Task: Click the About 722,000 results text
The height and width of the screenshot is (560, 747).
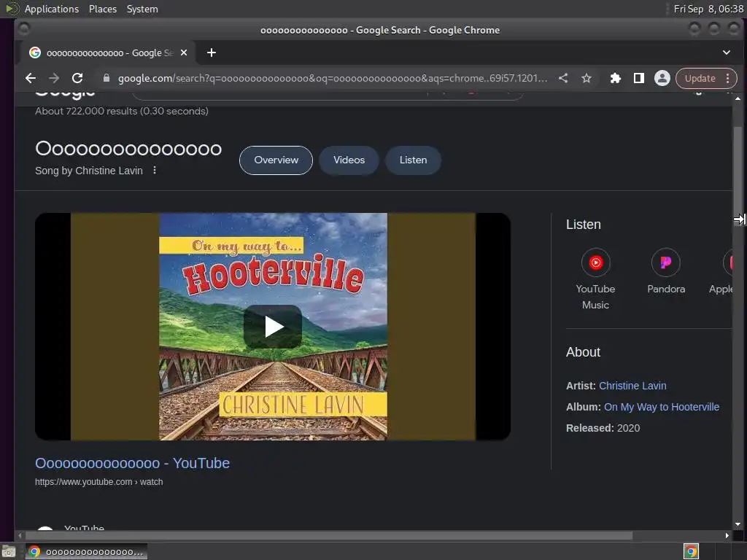Action: [122, 111]
